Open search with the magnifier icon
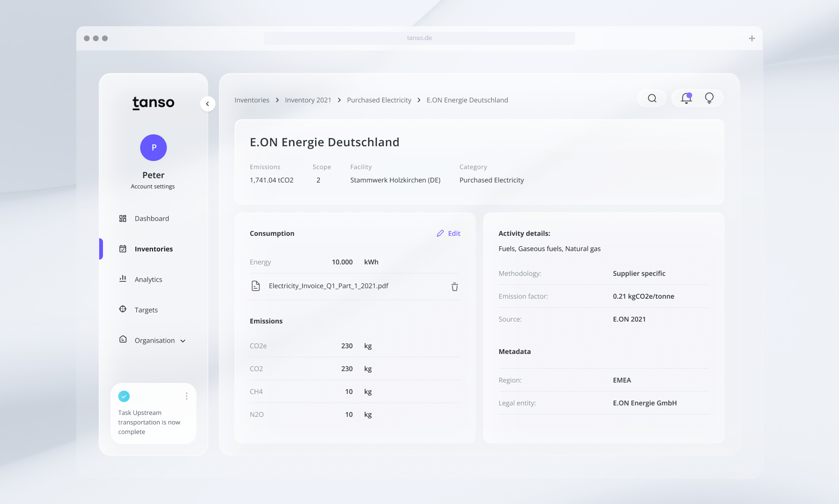Viewport: 839px width, 504px height. point(652,98)
